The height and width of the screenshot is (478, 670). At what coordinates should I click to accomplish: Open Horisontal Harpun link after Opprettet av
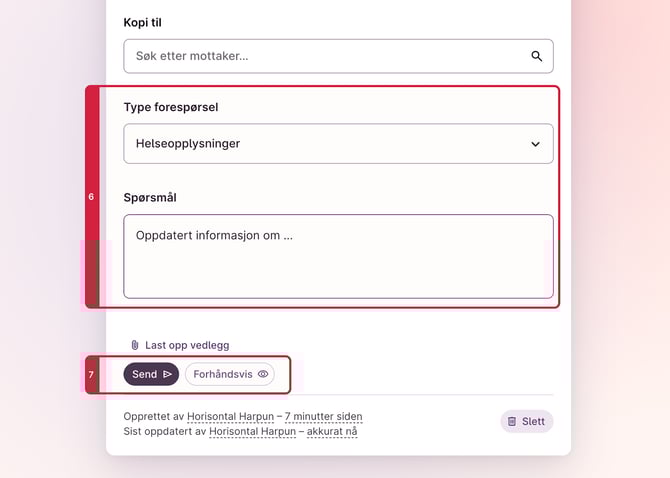(230, 416)
